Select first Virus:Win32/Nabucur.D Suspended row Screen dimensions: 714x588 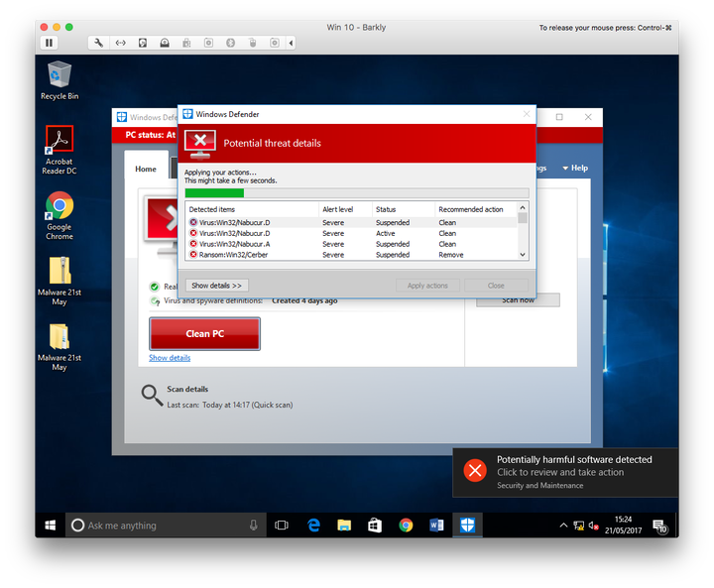[351, 223]
